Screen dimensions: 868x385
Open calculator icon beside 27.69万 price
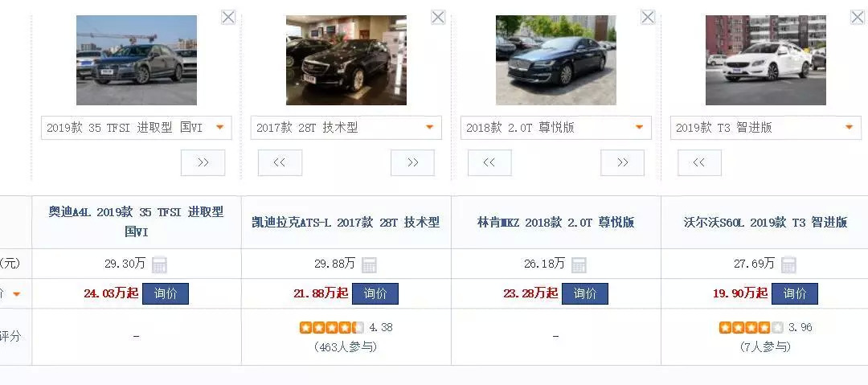(x=788, y=264)
